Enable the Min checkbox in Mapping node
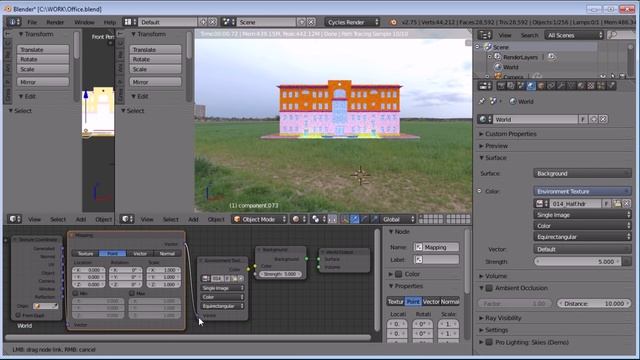This screenshot has width=640, height=360. [x=76, y=293]
